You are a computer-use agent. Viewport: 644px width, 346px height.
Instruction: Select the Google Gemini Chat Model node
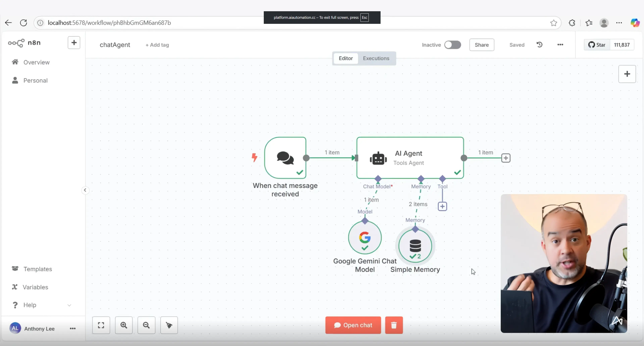click(365, 237)
